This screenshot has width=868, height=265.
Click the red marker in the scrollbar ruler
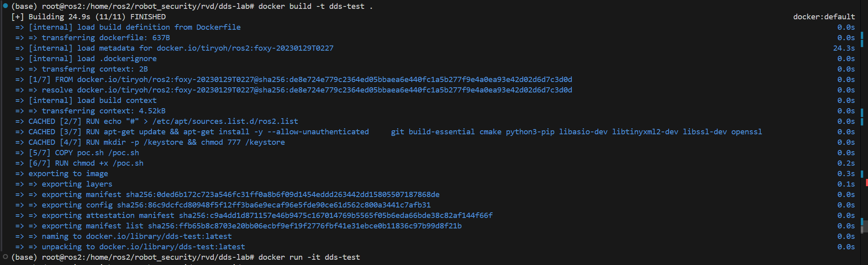click(866, 183)
